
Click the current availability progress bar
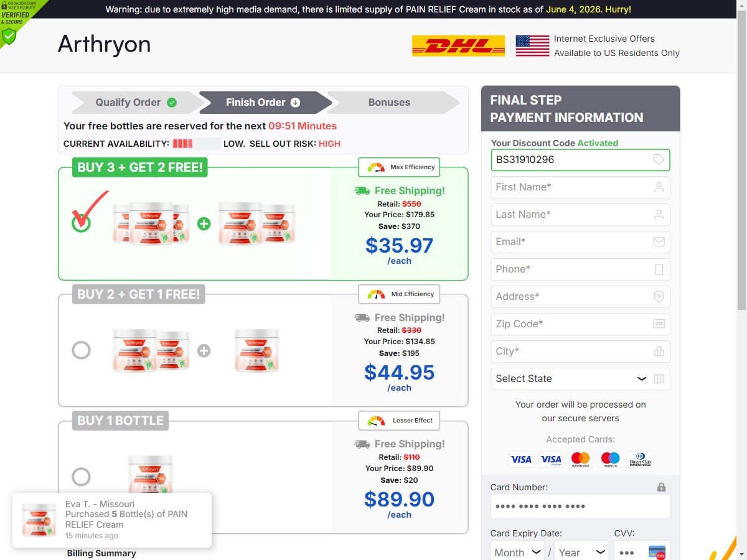[196, 144]
